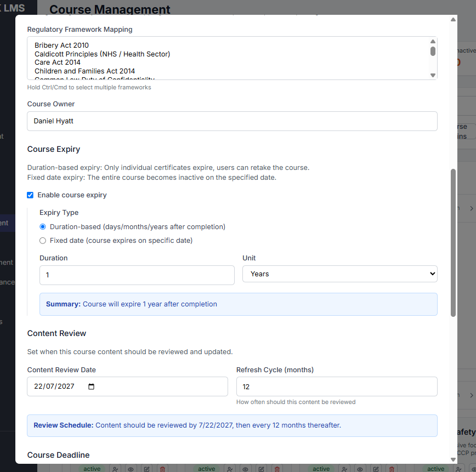Open the calendar picker in Content Review Date

click(x=91, y=386)
